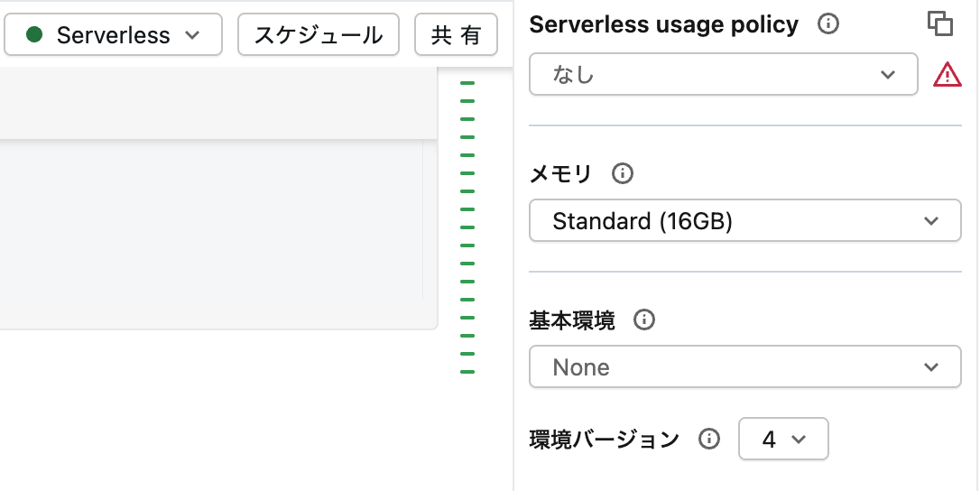Viewport: 980px width, 491px height.
Task: Click the chevron on the Serverless compute button
Action: pyautogui.click(x=192, y=35)
